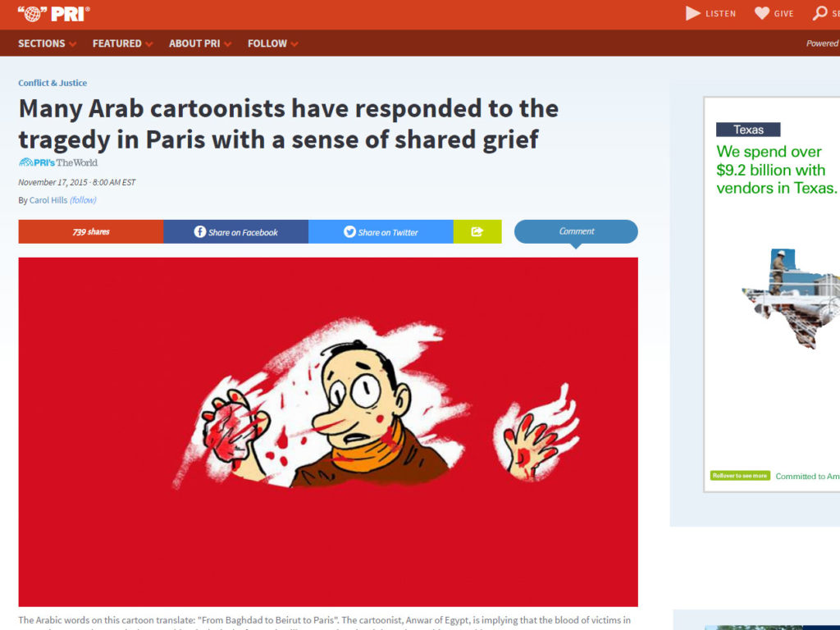
Task: Click the Rollover to see more ad button
Action: [x=740, y=476]
